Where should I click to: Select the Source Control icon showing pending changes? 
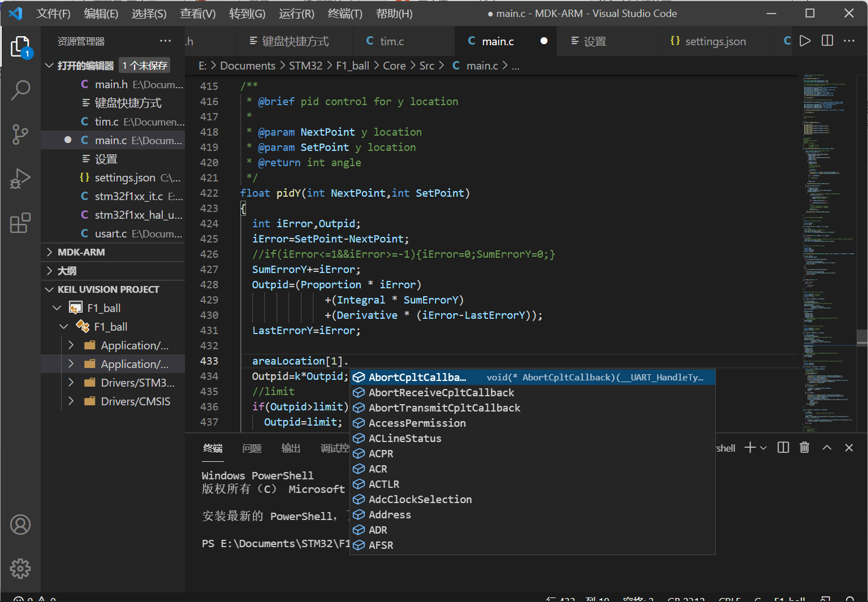pos(21,135)
